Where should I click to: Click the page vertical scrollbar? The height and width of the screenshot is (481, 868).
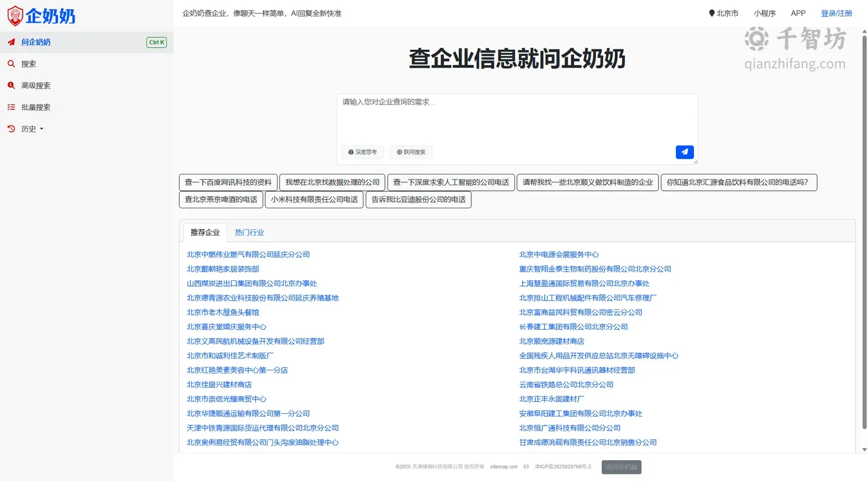[x=864, y=231]
